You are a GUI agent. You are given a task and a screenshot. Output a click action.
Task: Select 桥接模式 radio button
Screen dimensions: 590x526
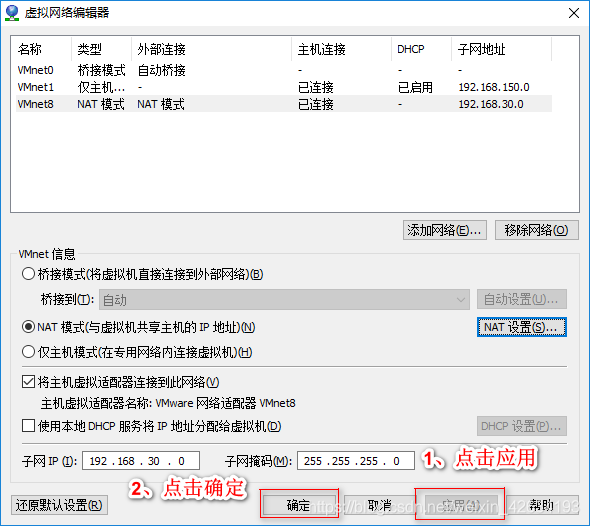tap(29, 274)
